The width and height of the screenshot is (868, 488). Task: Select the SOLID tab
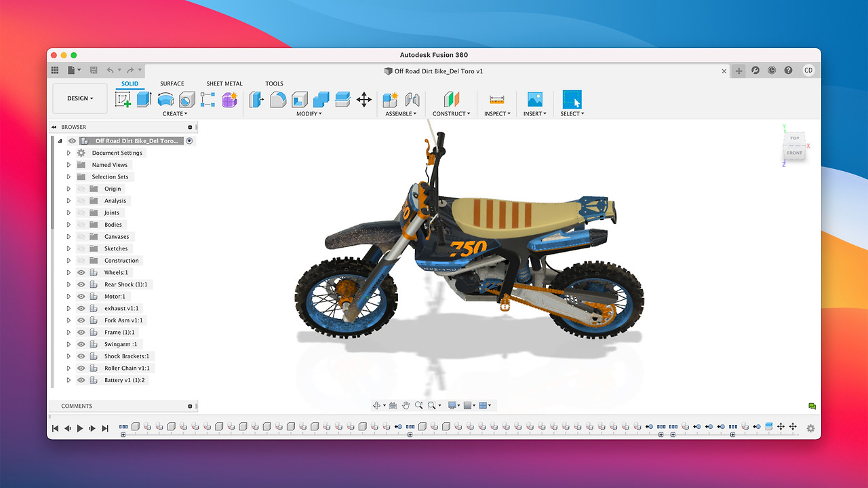pyautogui.click(x=130, y=83)
